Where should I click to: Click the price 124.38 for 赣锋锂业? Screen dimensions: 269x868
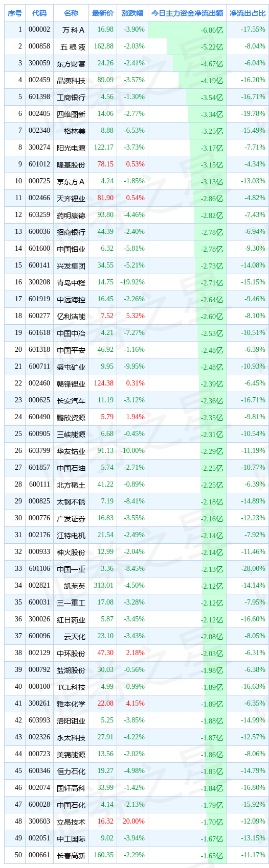[x=104, y=383]
